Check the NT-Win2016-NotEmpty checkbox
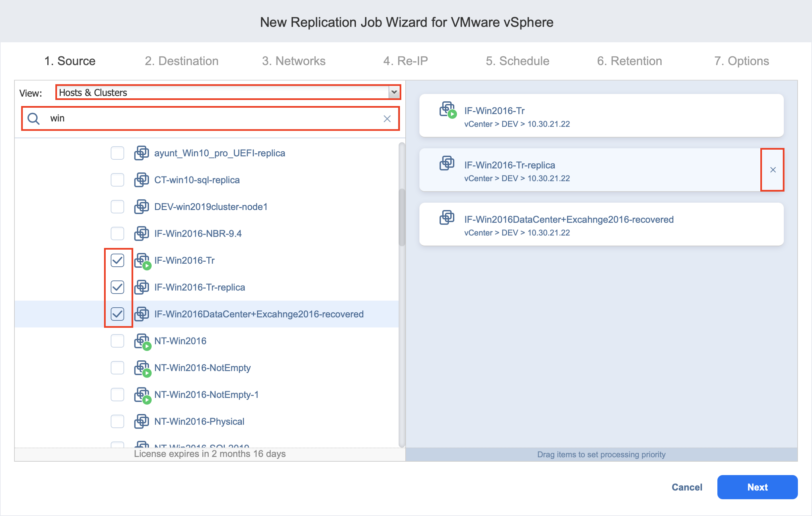 point(117,368)
